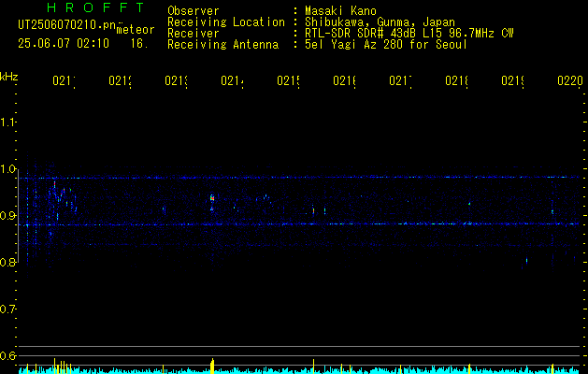Viewport: 588px width, 374px height.
Task: Select observer name Masaki Kano
Action: tap(340, 11)
